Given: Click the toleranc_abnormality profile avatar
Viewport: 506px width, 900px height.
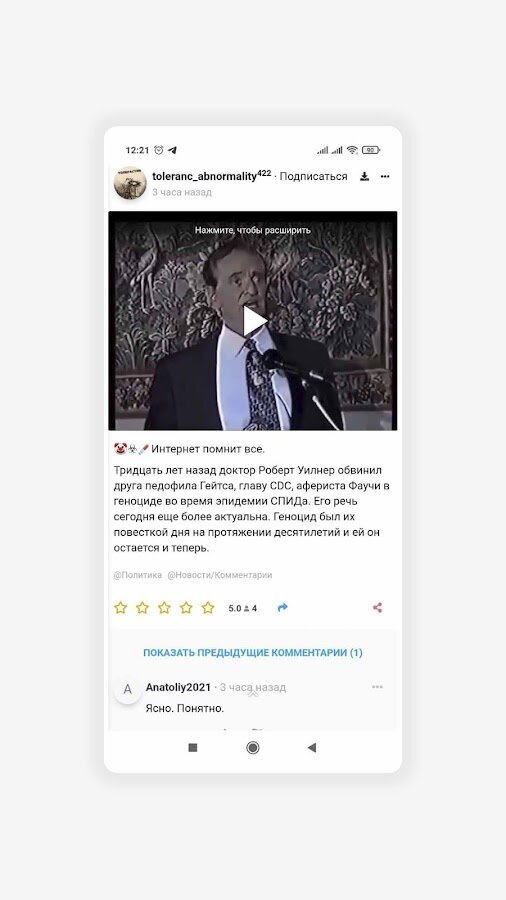Looking at the screenshot, I should pos(130,183).
